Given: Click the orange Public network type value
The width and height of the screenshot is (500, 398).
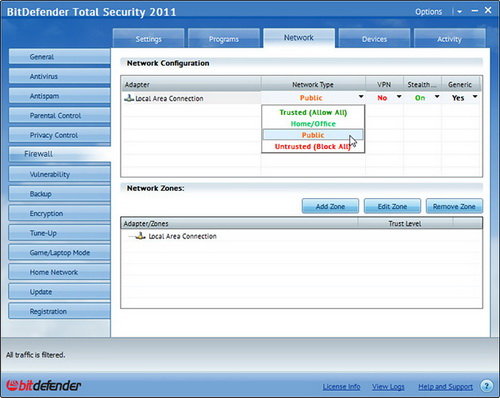Looking at the screenshot, I should [311, 98].
